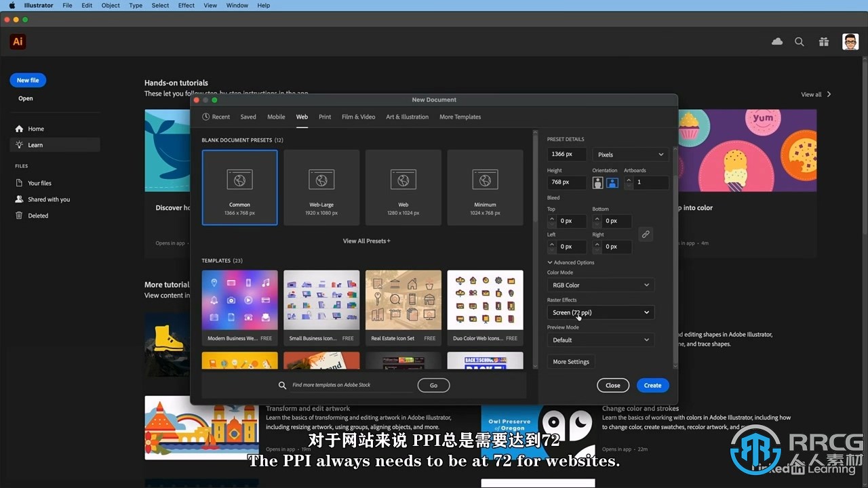Viewport: 868px width, 488px height.
Task: Open the Pixels units dropdown
Action: pyautogui.click(x=631, y=155)
